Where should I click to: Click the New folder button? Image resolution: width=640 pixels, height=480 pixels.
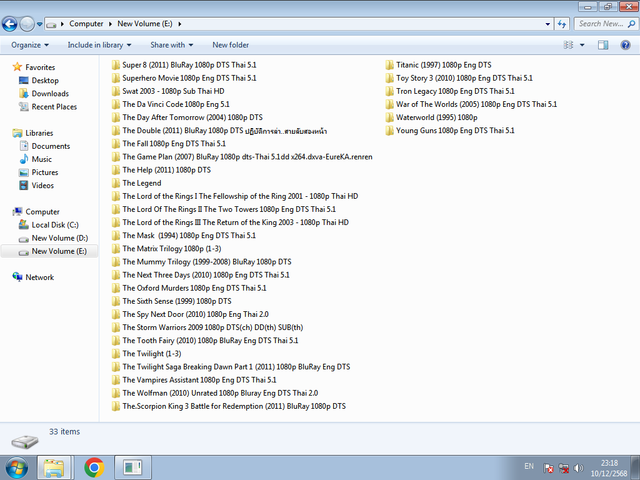pyautogui.click(x=231, y=45)
